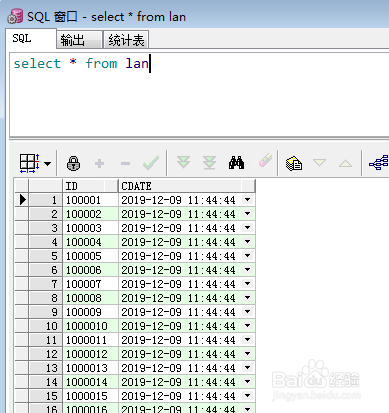Select ID cell 1000015
The width and height of the screenshot is (389, 413).
(x=90, y=396)
